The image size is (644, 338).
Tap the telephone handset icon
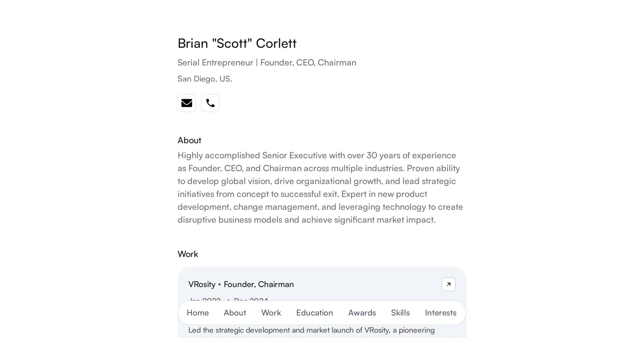(210, 103)
